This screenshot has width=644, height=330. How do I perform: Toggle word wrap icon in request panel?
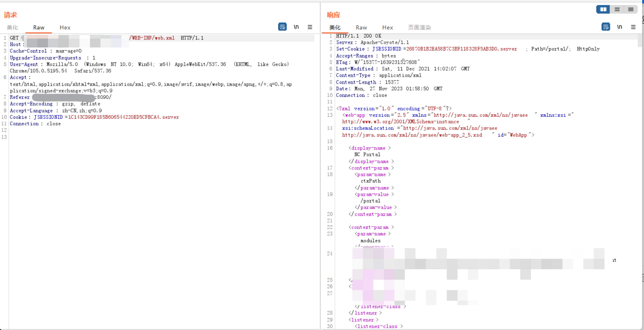[282, 27]
